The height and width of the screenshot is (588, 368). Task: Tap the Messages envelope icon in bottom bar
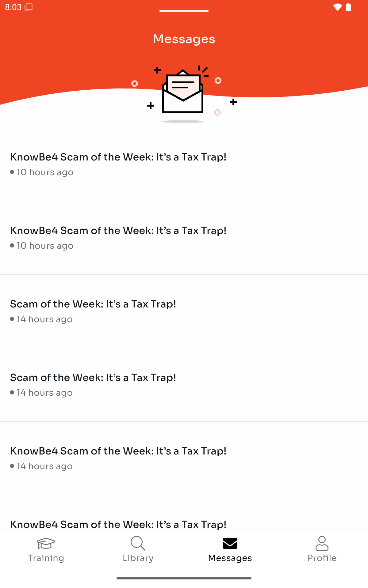click(x=230, y=543)
